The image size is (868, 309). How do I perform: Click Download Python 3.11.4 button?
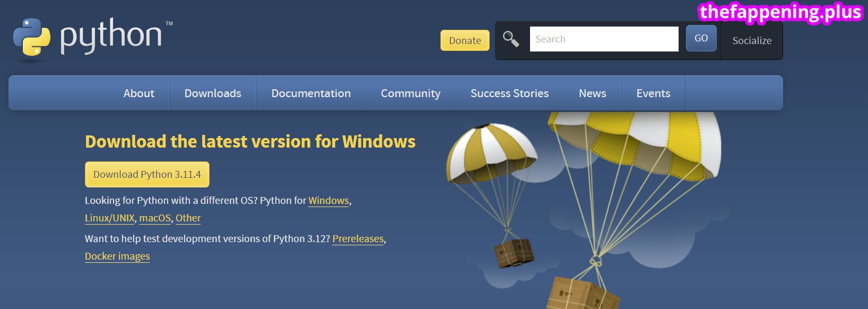(x=147, y=174)
